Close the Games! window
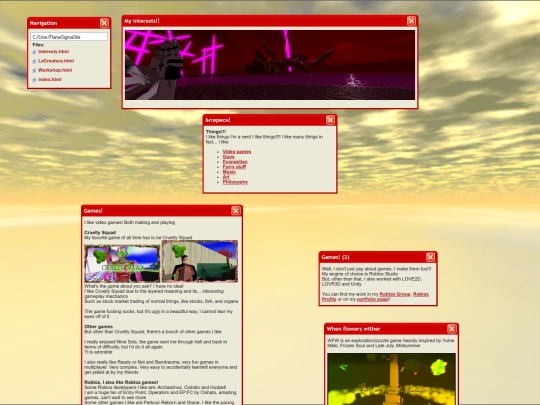The width and height of the screenshot is (540, 405). pos(236,211)
